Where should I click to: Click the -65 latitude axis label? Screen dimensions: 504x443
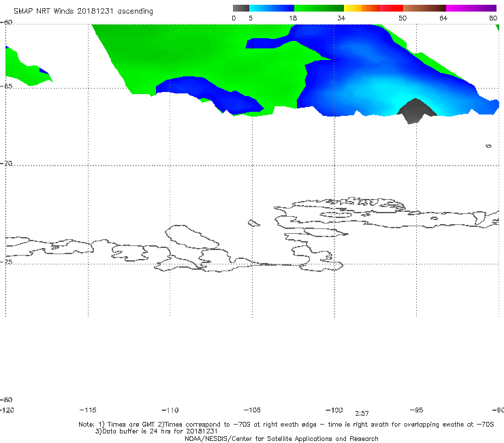[6, 87]
